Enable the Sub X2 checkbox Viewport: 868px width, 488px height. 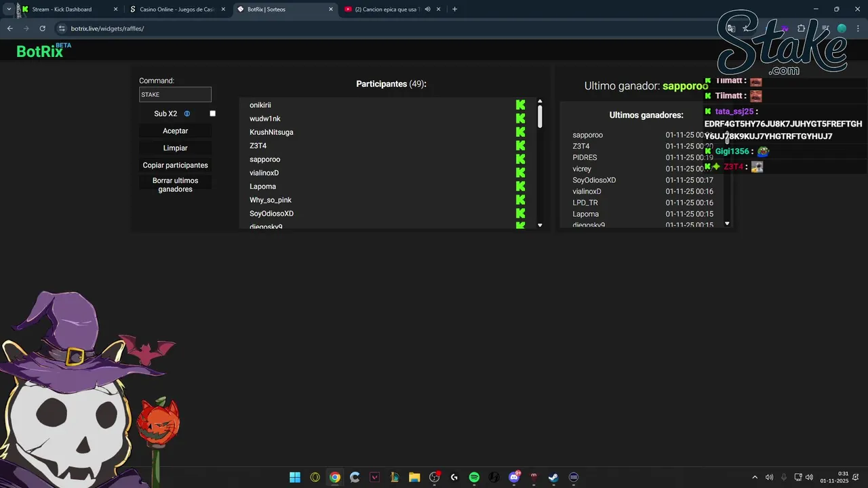pyautogui.click(x=212, y=114)
